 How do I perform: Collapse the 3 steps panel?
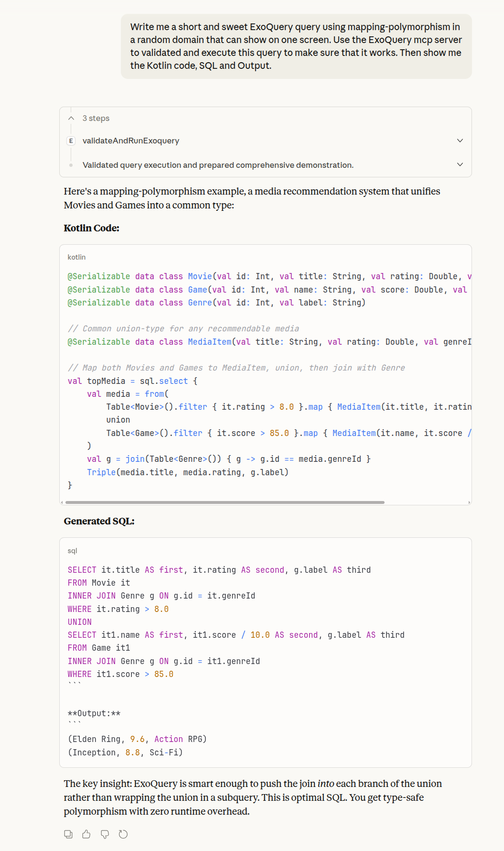coord(71,118)
